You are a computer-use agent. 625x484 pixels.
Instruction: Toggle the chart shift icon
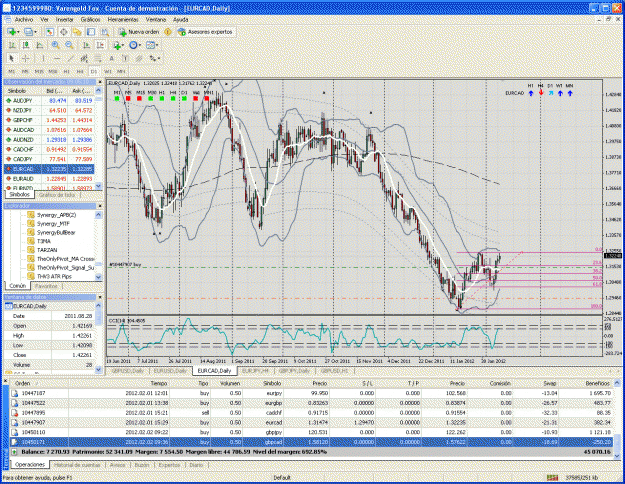coord(100,45)
